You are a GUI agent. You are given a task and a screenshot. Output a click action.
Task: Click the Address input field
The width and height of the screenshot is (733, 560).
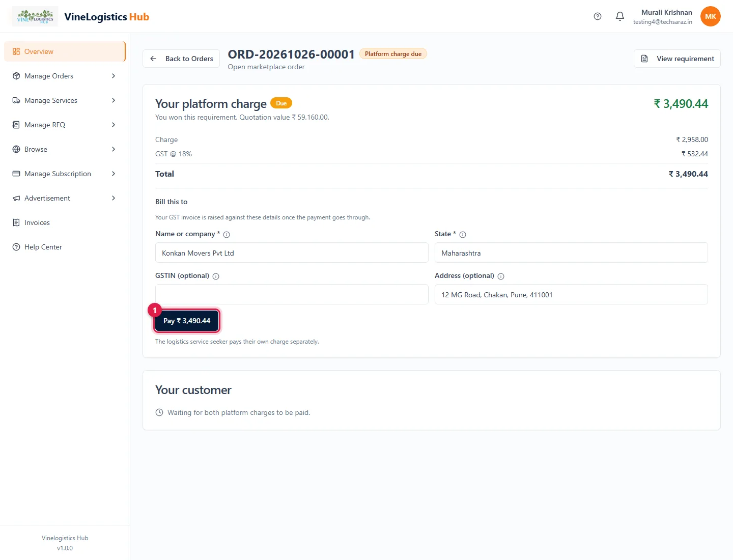[x=571, y=294]
